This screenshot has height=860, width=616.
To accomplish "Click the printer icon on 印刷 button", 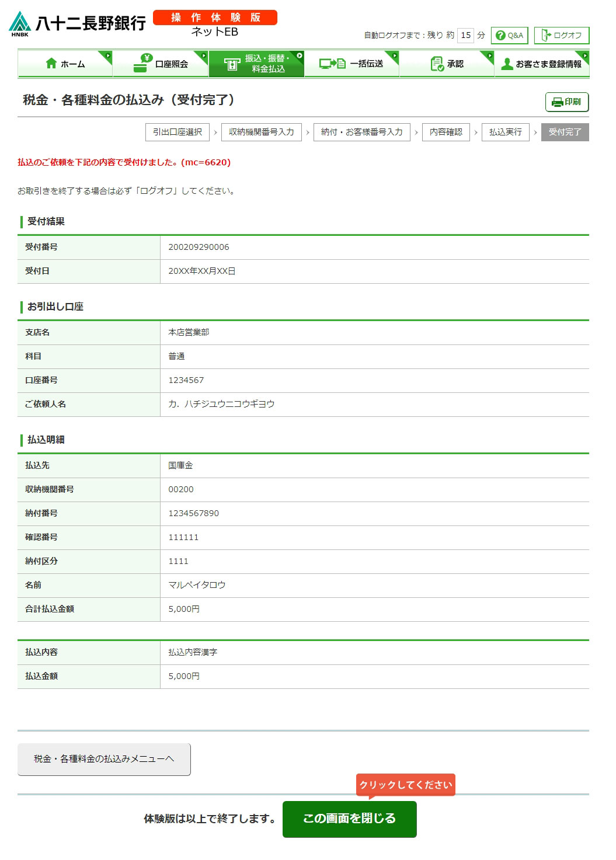I will pyautogui.click(x=557, y=102).
